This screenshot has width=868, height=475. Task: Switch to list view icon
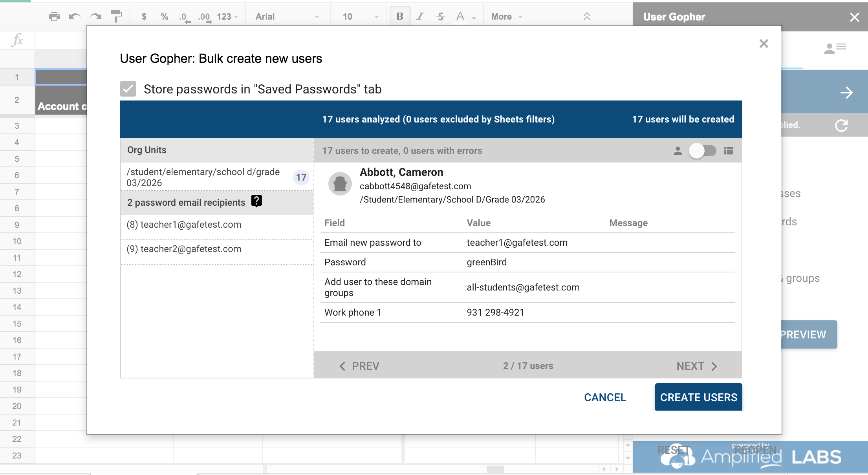tap(728, 151)
